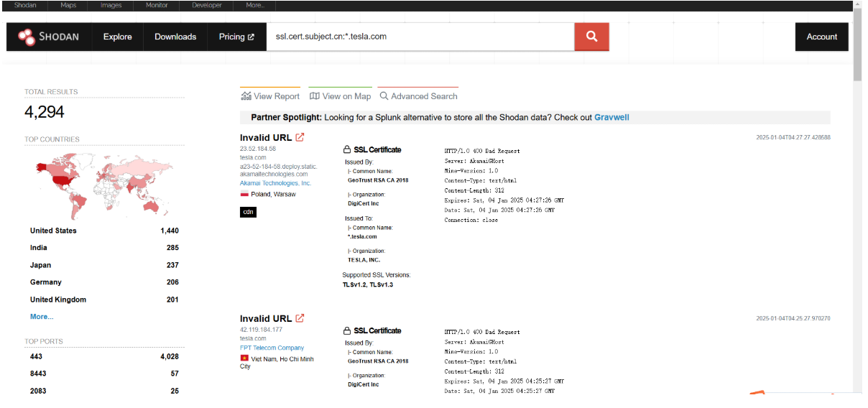Filter results by port 2083
The width and height of the screenshot is (868, 408).
[38, 391]
